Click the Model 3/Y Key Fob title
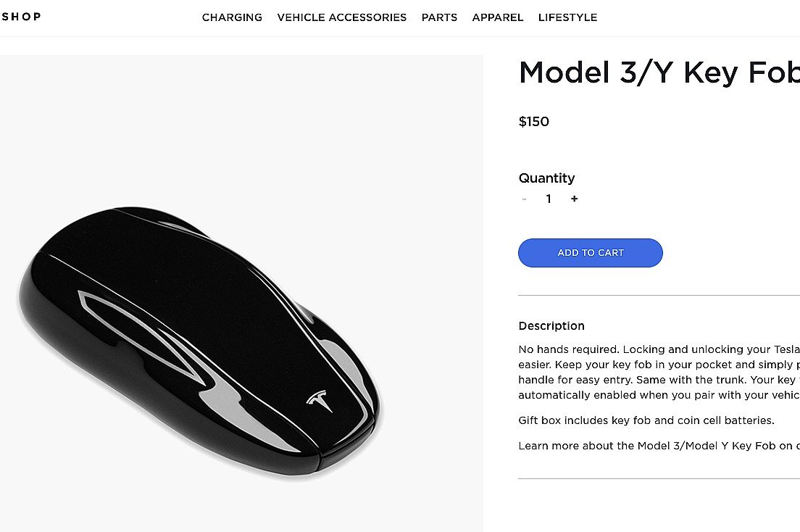 point(659,72)
